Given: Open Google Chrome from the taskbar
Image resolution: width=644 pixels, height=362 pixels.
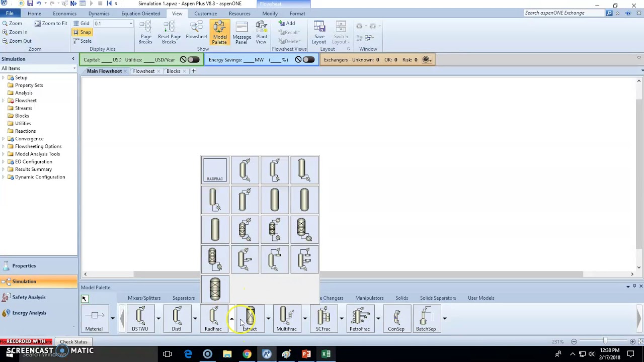Looking at the screenshot, I should [x=247, y=354].
